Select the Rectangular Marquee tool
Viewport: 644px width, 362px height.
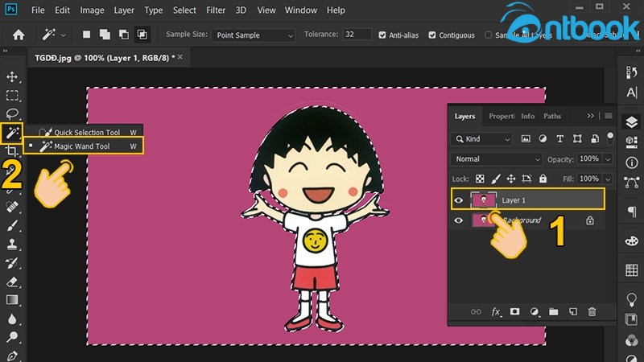[12, 96]
